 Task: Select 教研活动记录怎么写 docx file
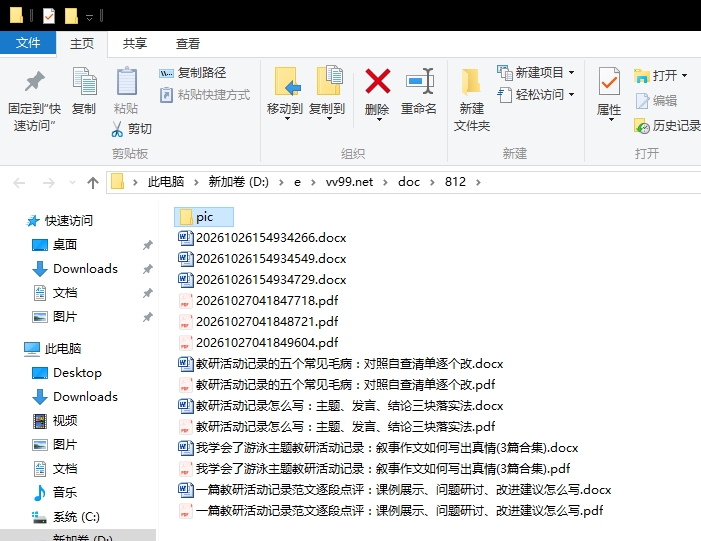coord(341,406)
